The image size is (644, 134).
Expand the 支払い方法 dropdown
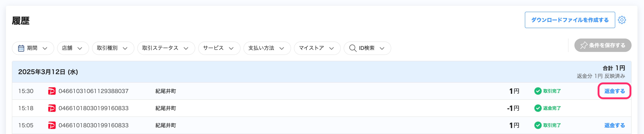[267, 48]
